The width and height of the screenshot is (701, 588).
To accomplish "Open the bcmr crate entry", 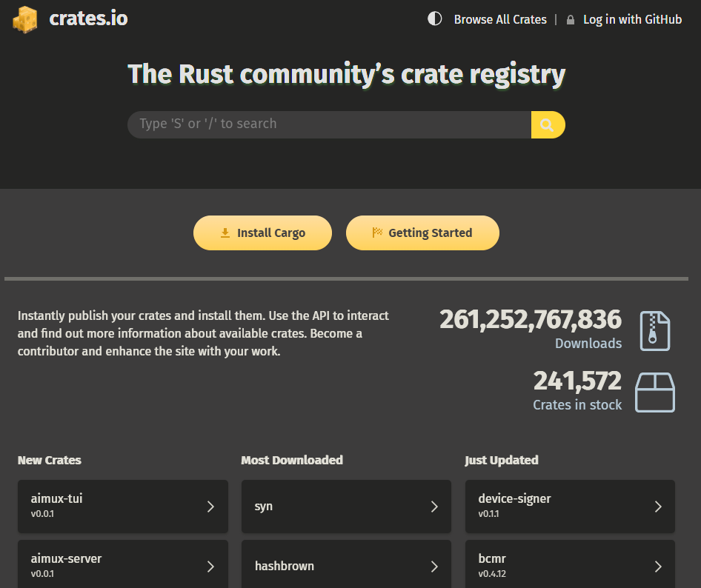I will coord(570,566).
